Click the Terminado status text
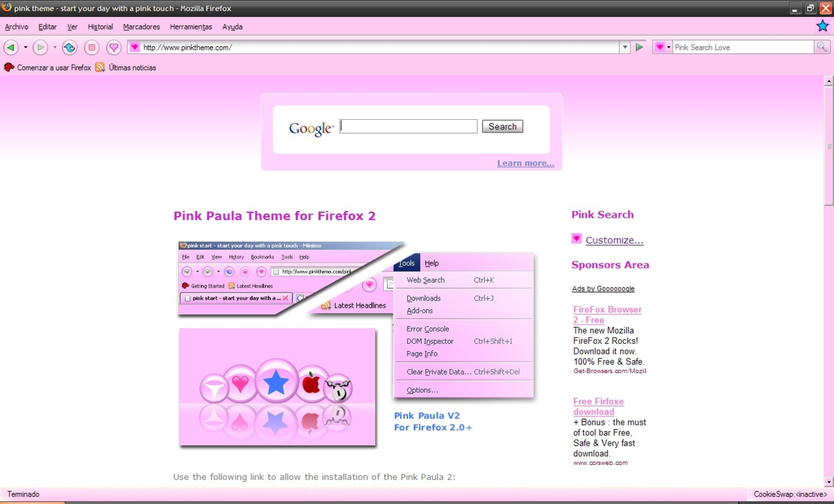The width and height of the screenshot is (834, 504). [23, 495]
